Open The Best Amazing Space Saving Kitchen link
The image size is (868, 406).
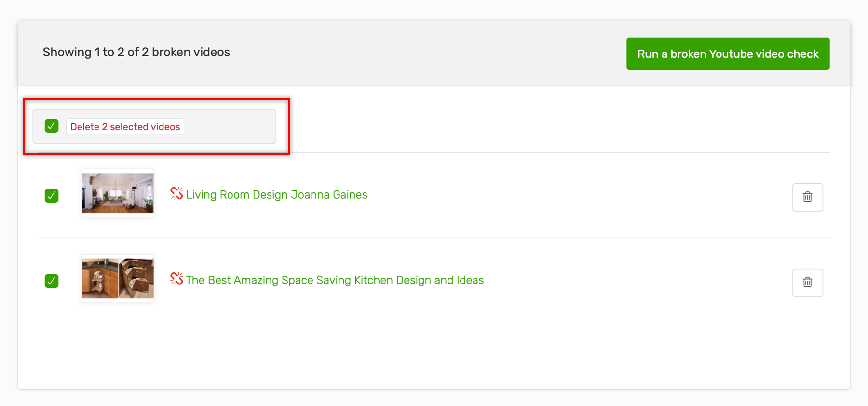(335, 280)
